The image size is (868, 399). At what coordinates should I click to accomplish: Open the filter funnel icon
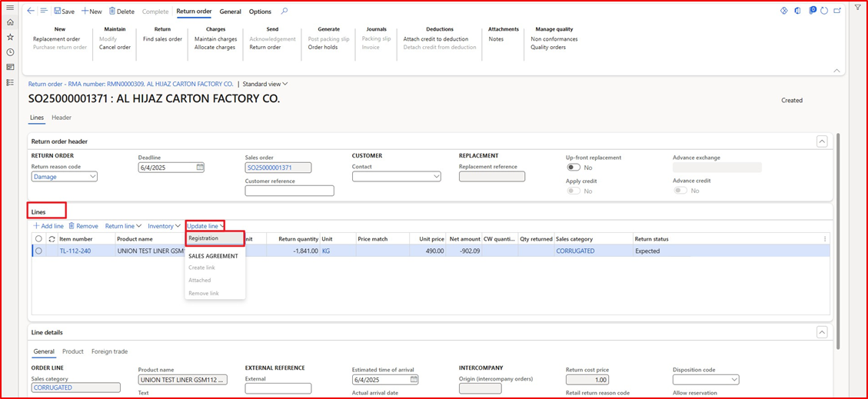pos(858,8)
